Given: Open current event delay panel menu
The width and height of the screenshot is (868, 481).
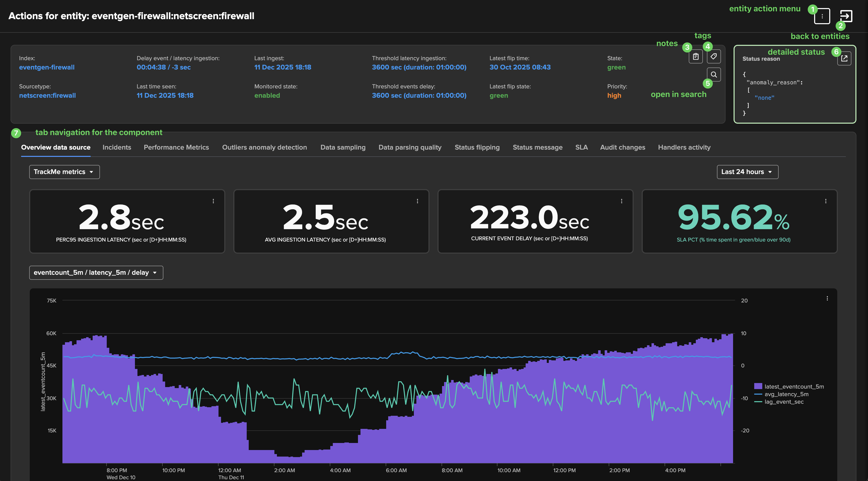Looking at the screenshot, I should click(x=621, y=201).
